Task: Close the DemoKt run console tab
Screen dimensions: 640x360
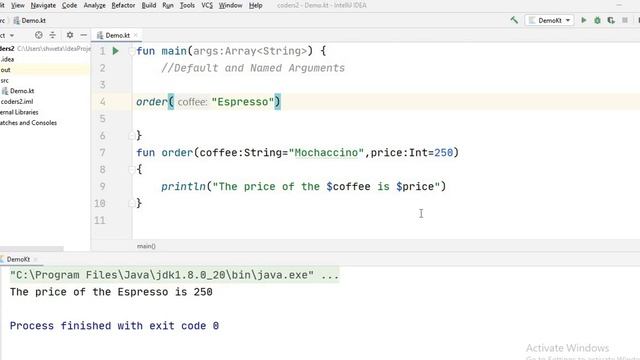Action: point(35,259)
